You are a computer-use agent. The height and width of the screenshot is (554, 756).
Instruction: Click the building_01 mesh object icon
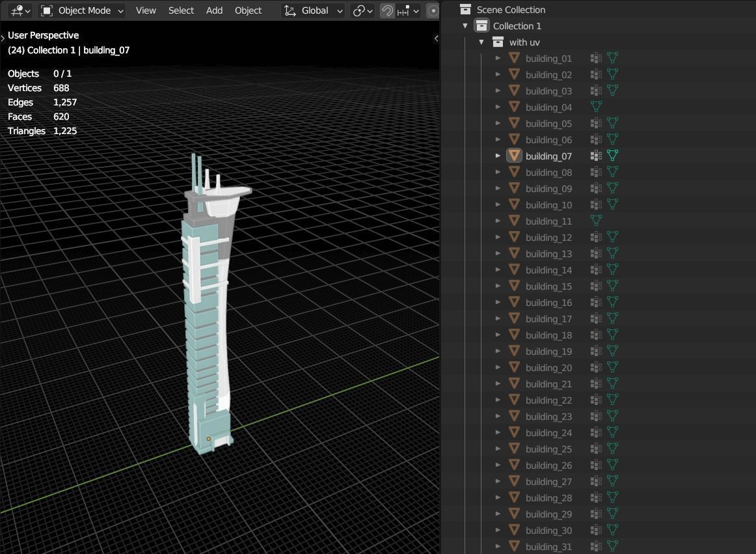(x=515, y=58)
